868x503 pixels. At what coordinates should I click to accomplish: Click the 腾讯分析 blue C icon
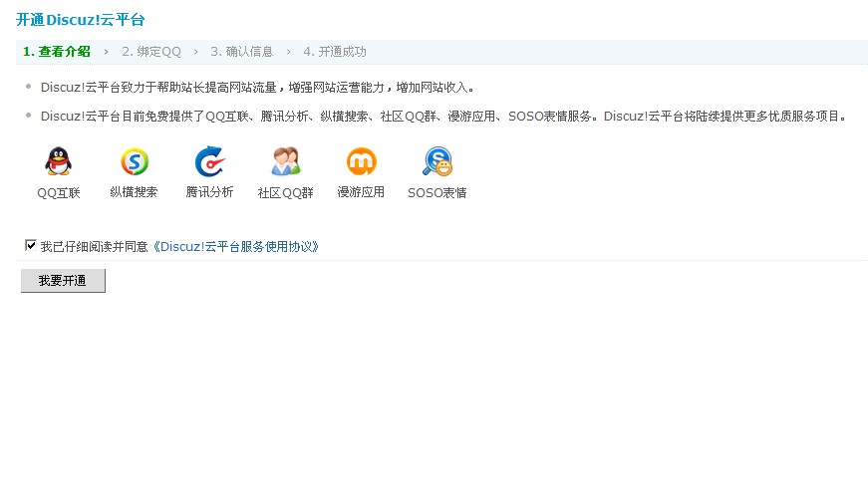[x=210, y=161]
